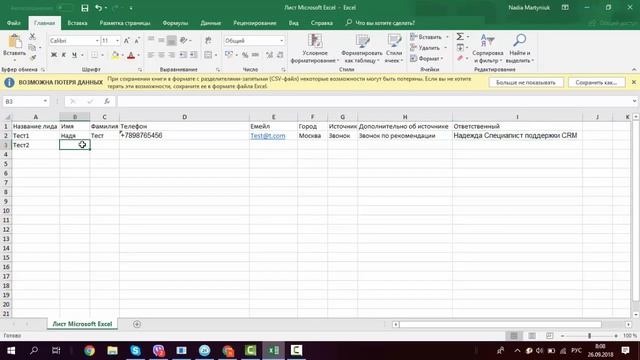This screenshot has height=360, width=640.
Task: Toggle Normal view in status bar
Action: (x=514, y=336)
